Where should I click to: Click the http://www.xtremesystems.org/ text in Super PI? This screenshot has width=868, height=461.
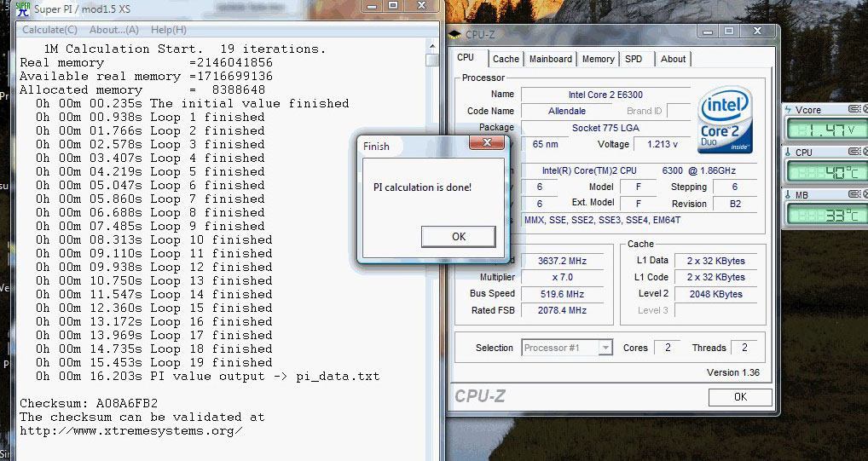click(x=131, y=430)
